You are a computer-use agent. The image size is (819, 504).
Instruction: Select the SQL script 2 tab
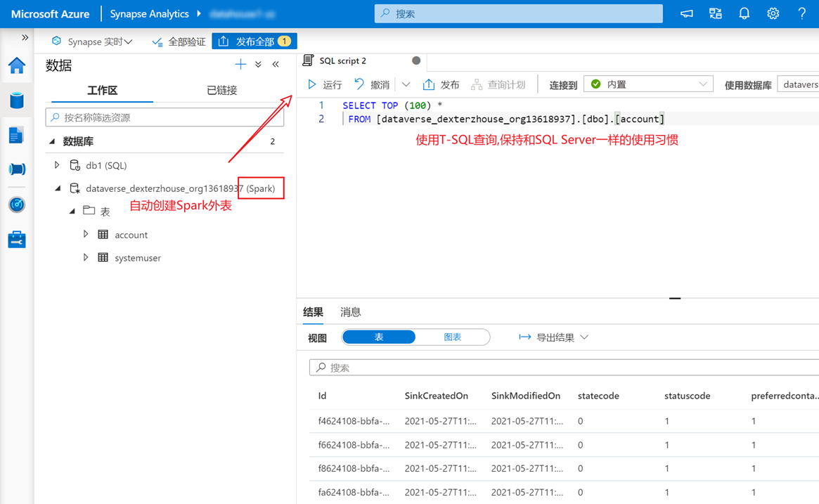(x=342, y=60)
